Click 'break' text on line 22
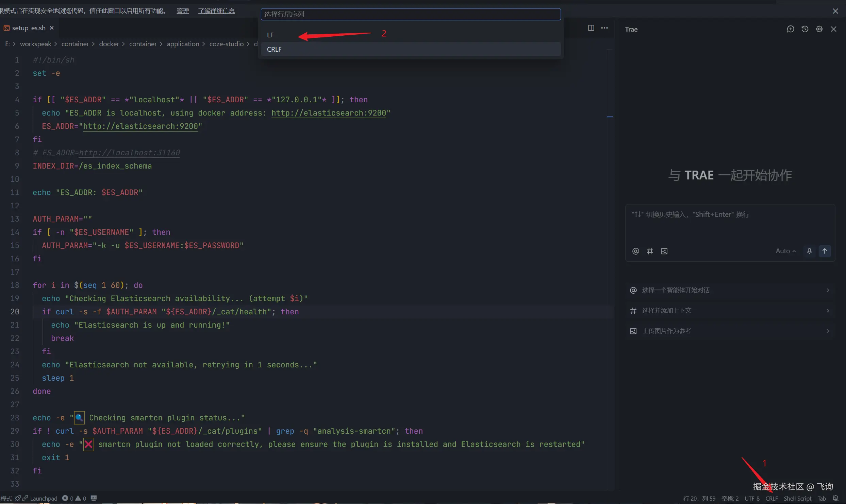The height and width of the screenshot is (504, 846). click(x=62, y=338)
